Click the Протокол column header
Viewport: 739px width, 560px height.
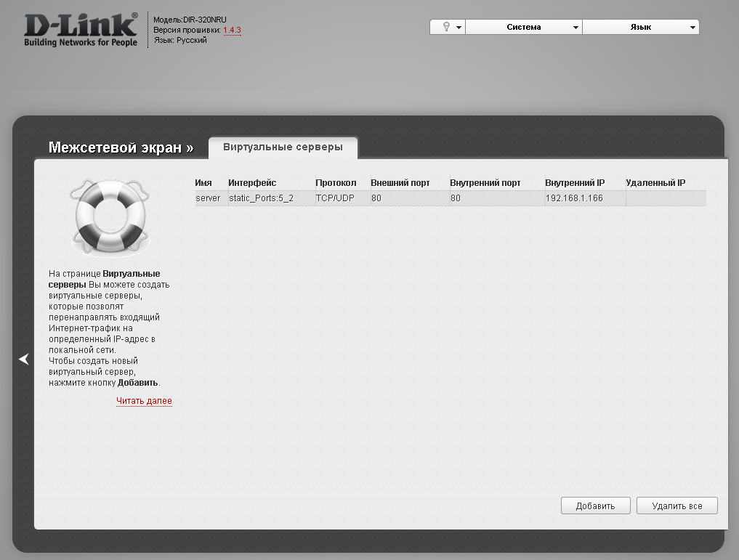pos(336,183)
